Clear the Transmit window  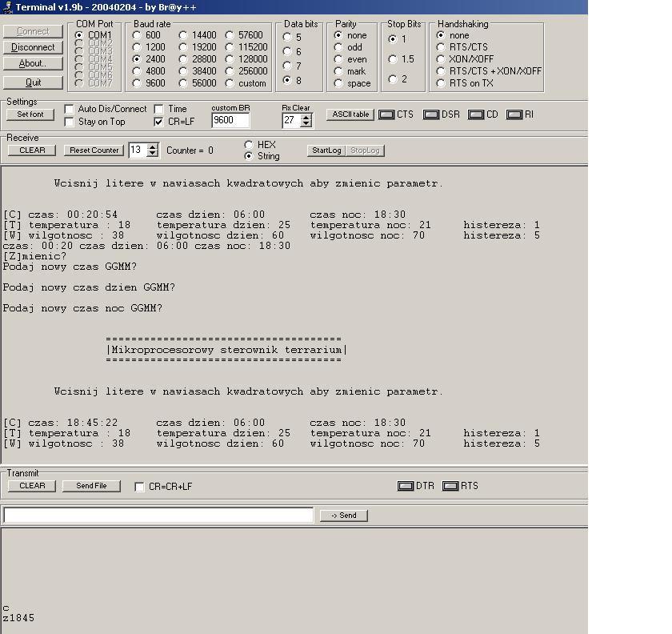coord(32,486)
